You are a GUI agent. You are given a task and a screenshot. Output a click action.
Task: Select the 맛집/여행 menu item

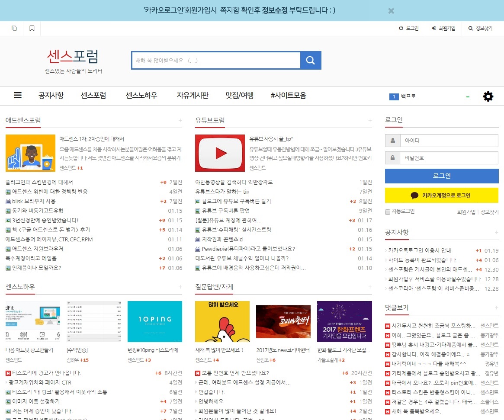coord(239,96)
